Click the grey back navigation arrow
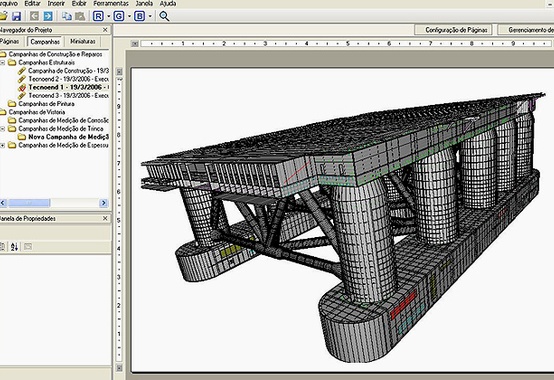This screenshot has height=380, width=554. pyautogui.click(x=34, y=16)
